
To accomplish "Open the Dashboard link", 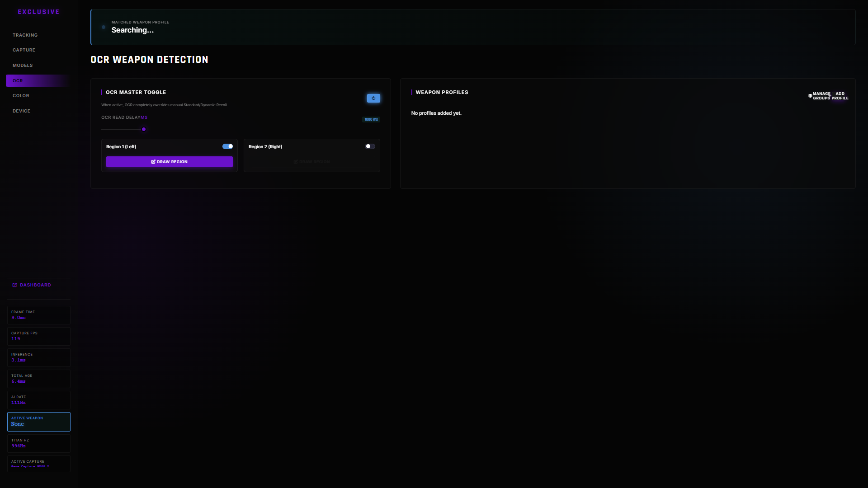I will [35, 285].
